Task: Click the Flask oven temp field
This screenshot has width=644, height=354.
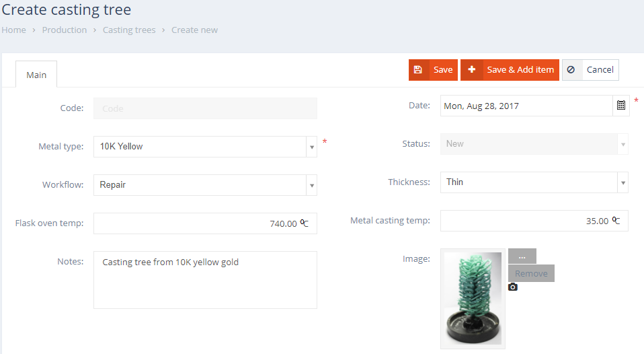Action: point(198,223)
